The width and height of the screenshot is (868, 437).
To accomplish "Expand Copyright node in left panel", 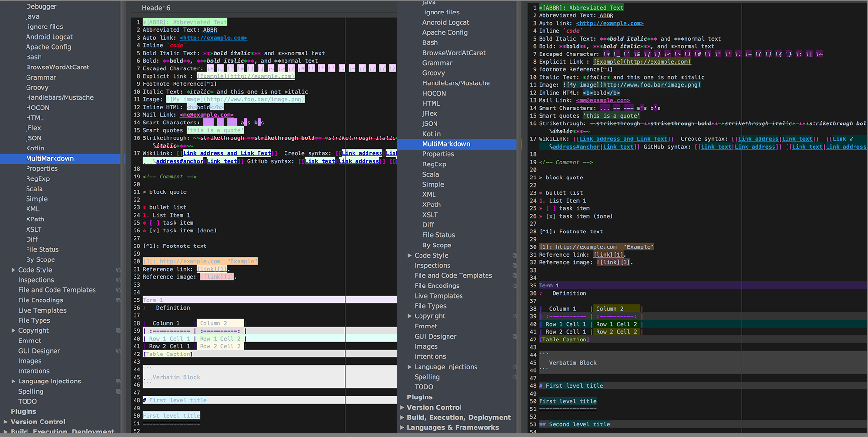I will click(x=14, y=331).
